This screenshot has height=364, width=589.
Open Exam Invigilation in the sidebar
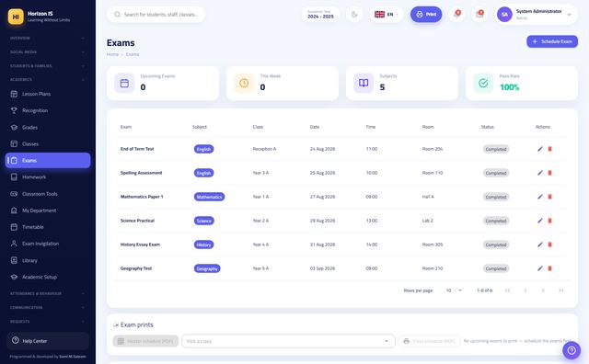tap(48, 244)
